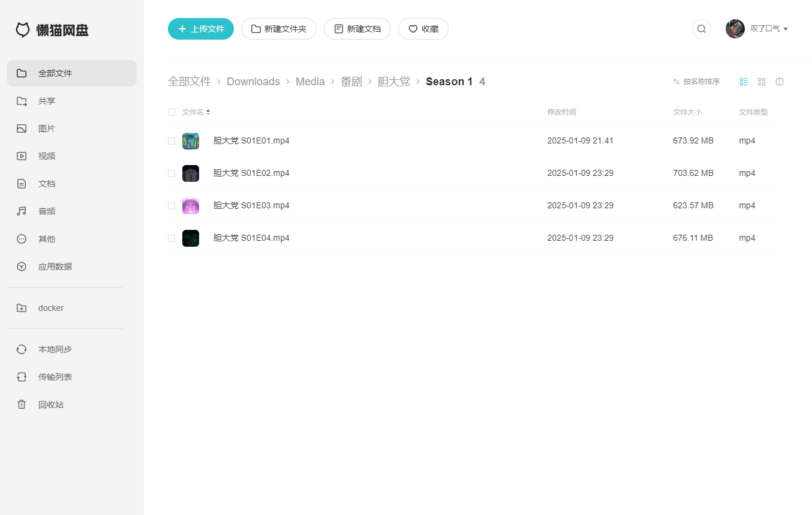Screen dimensions: 812x515
Task: Check the box for 胆大党 S01E04.mp4
Action: pyautogui.click(x=172, y=238)
